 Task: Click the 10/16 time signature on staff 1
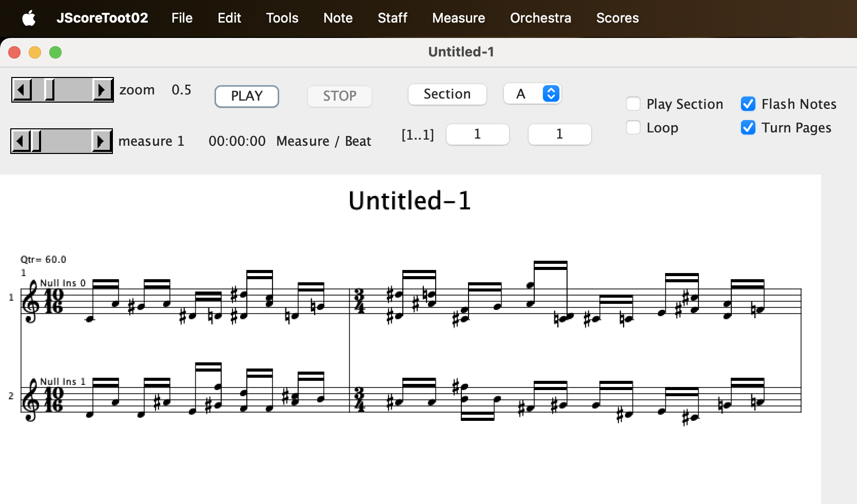[54, 301]
